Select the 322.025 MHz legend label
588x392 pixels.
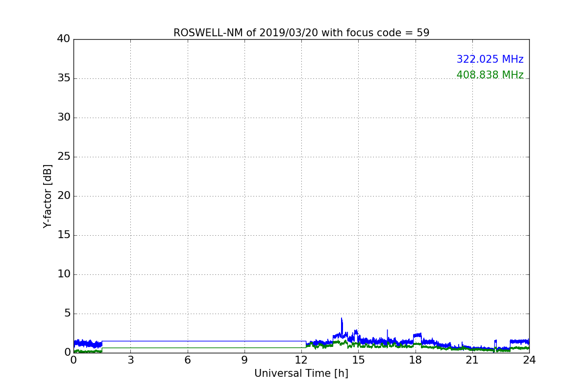[x=490, y=59]
